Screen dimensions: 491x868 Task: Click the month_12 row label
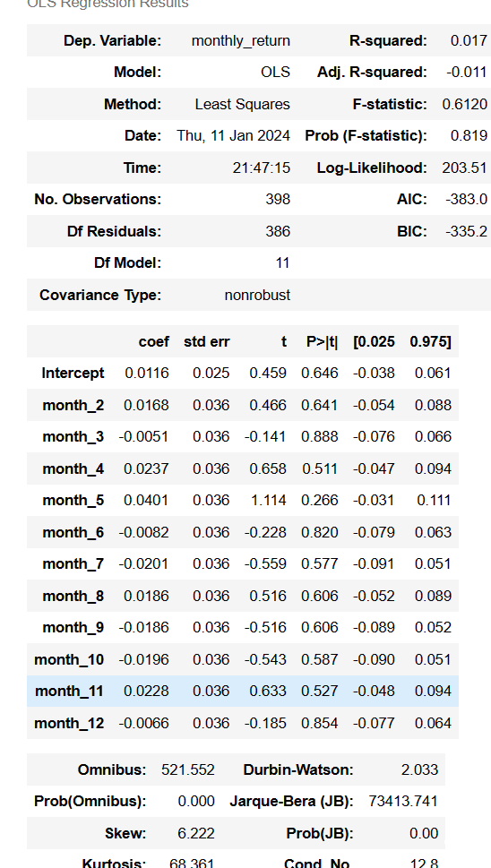click(69, 723)
